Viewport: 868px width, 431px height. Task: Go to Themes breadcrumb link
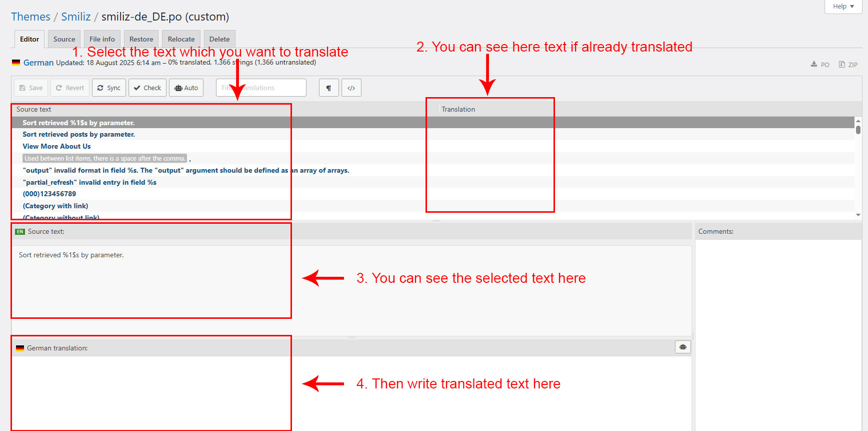30,17
